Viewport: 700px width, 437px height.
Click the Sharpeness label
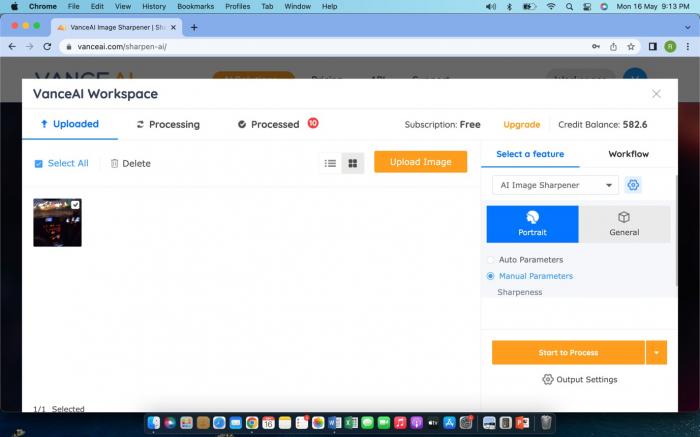(x=520, y=292)
